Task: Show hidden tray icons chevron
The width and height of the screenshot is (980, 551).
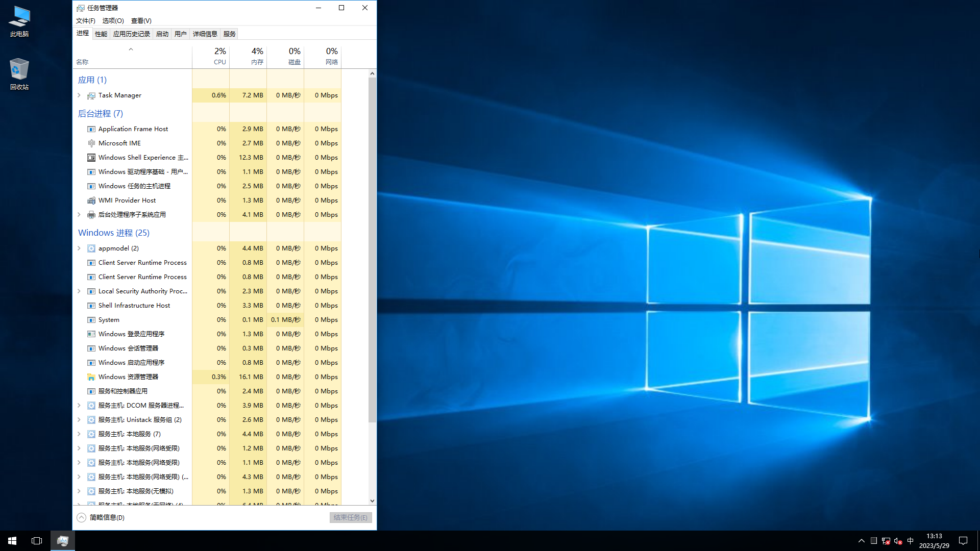Action: (862, 541)
